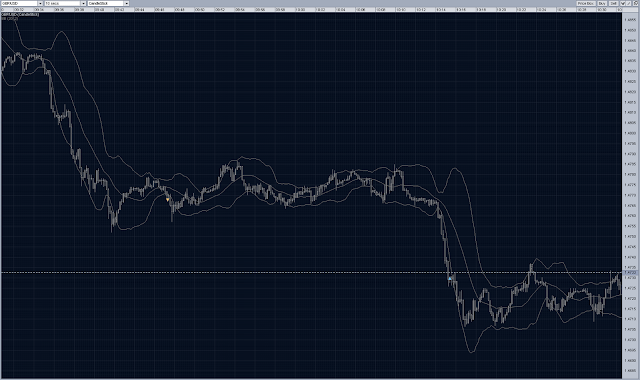Screen dimensions: 640x380
Task: Click the drawing pencil icon in the top toolbar
Action: [x=629, y=3]
